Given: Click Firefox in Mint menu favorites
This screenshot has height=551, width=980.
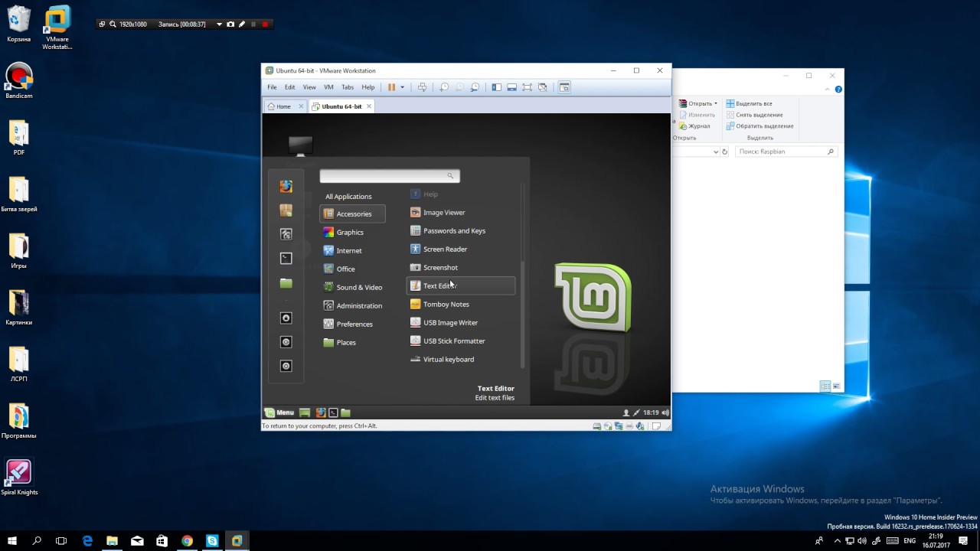Looking at the screenshot, I should (x=286, y=186).
